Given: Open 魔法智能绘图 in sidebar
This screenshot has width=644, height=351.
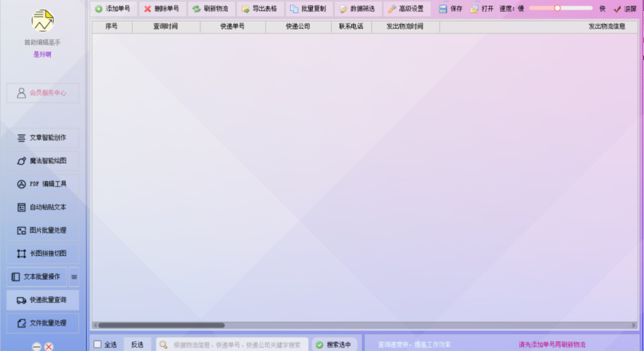Looking at the screenshot, I should pos(43,161).
